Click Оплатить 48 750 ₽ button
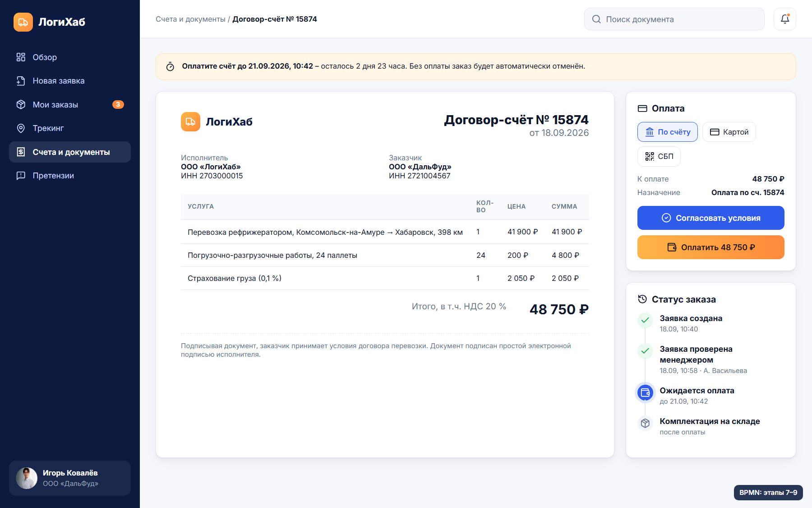 710,247
